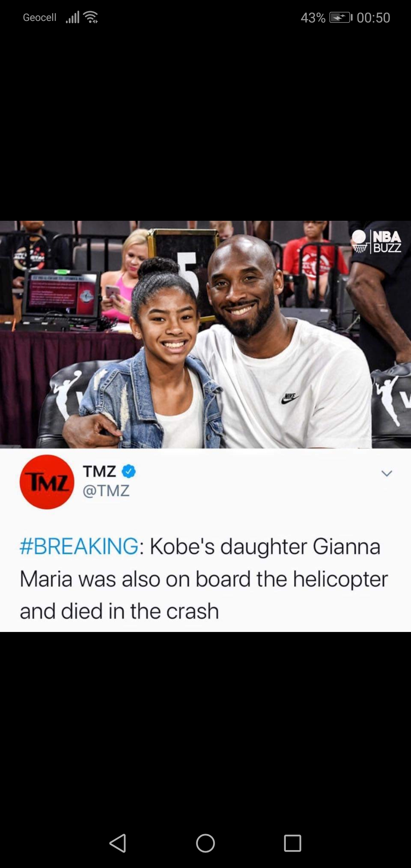The height and width of the screenshot is (868, 411).
Task: Tap the blue verified checkmark badge
Action: [129, 471]
